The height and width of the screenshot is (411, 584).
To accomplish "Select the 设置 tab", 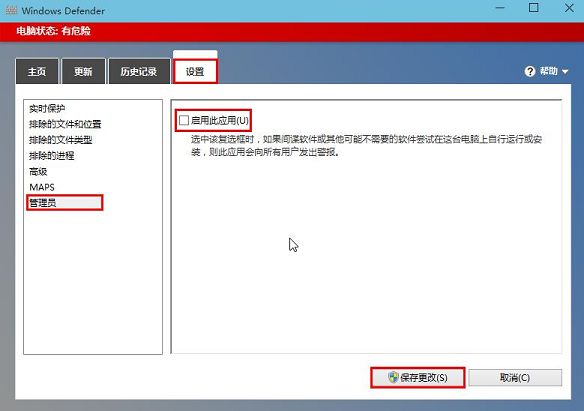I will pyautogui.click(x=195, y=71).
